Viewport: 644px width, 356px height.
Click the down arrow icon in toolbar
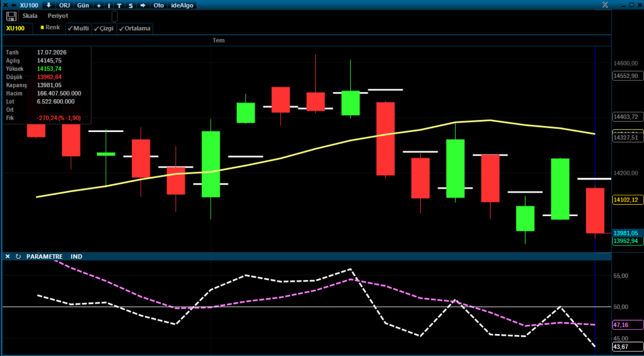(x=48, y=5)
